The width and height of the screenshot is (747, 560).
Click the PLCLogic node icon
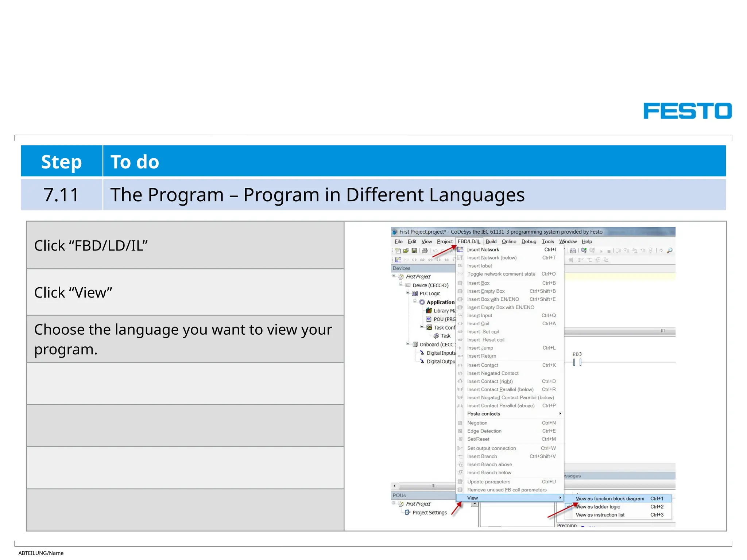click(x=415, y=293)
